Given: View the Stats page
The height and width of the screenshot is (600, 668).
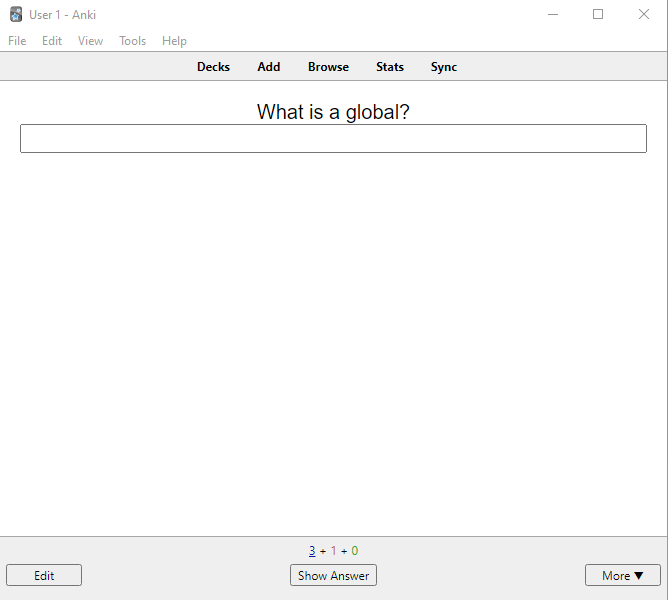Looking at the screenshot, I should 390,67.
